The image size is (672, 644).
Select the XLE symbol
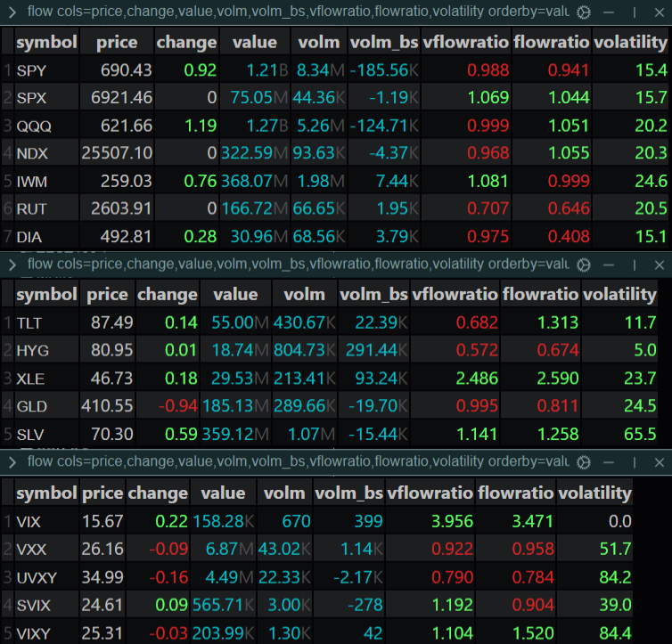pyautogui.click(x=30, y=379)
